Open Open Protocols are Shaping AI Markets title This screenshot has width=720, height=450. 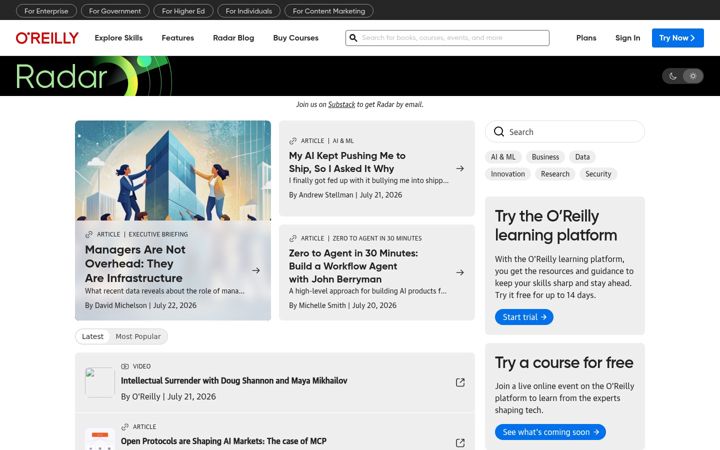[x=224, y=441]
